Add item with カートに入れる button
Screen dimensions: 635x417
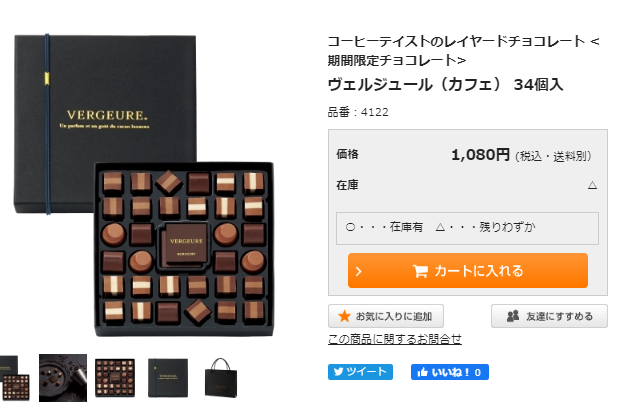[x=468, y=270]
